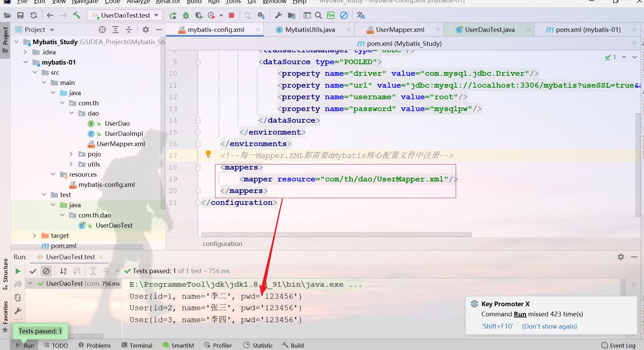Viewport: 644px width, 350px height.
Task: Open Search Everywhere magnifier icon
Action: click(x=318, y=15)
